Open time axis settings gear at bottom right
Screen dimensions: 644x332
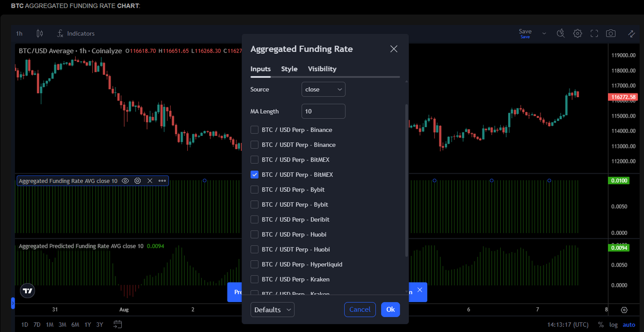pyautogui.click(x=624, y=310)
